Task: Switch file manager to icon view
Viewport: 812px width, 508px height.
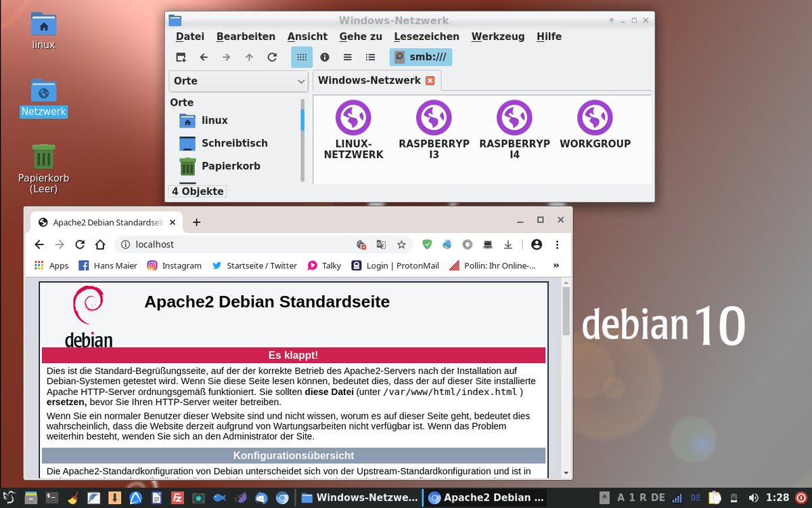Action: pos(302,58)
